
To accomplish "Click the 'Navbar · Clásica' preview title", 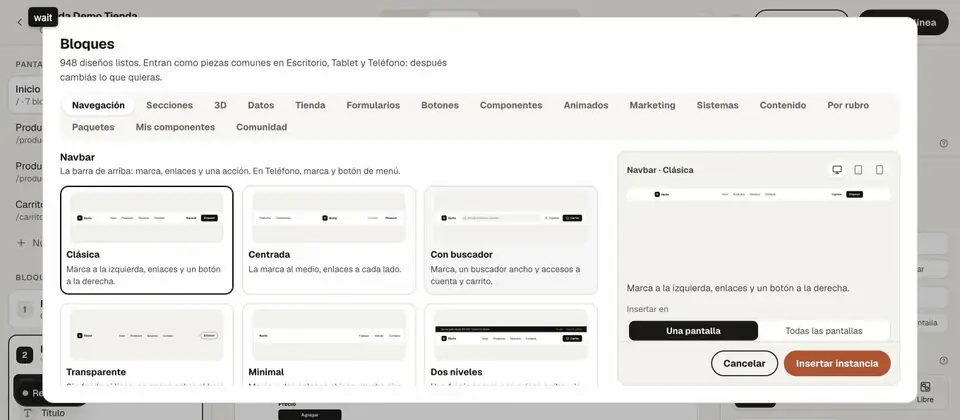I will (660, 170).
